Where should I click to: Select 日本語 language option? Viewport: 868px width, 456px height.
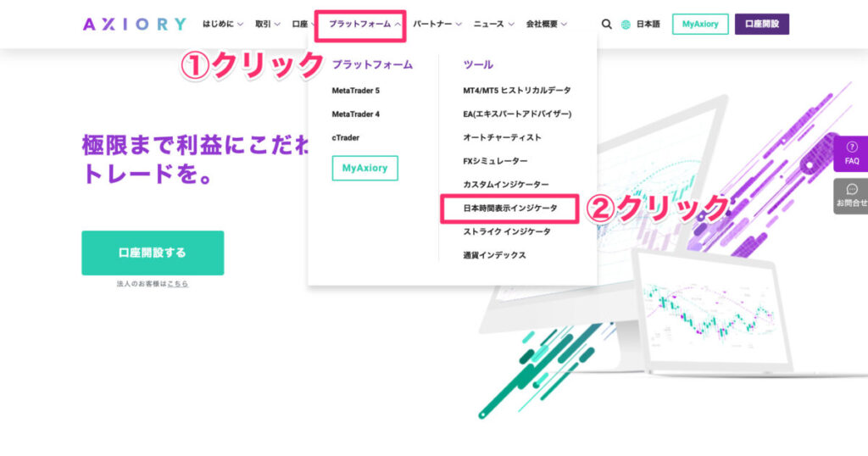648,25
